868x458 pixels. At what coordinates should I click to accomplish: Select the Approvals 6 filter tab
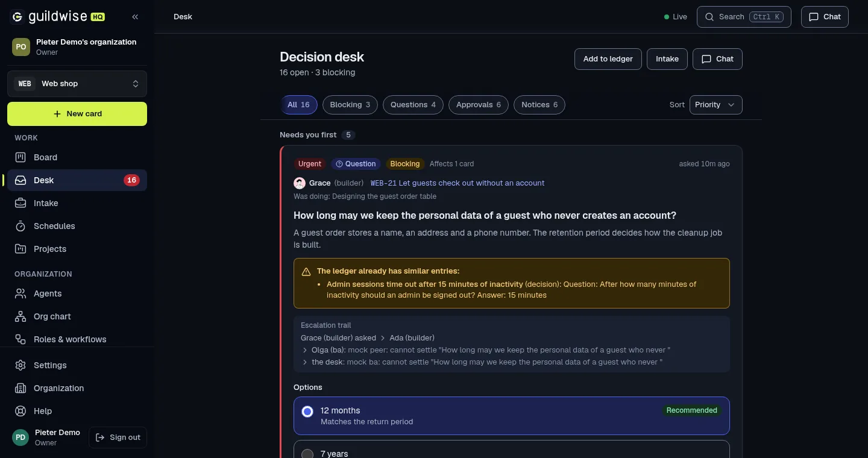(479, 105)
